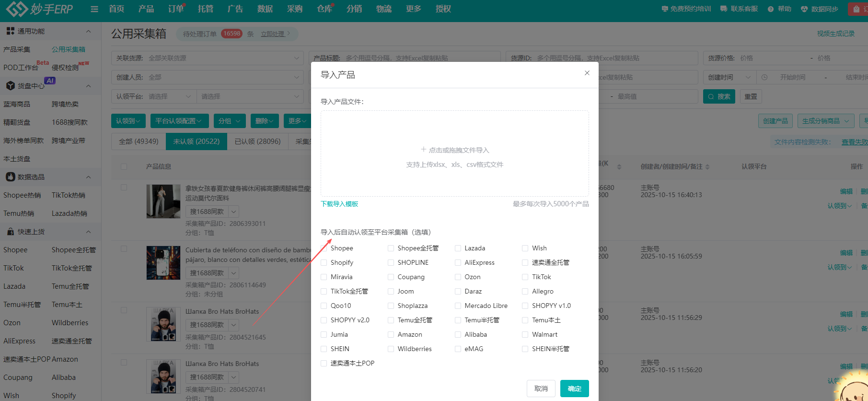The height and width of the screenshot is (401, 868).
Task: Toggle the sidebar hamburger menu icon
Action: point(94,9)
